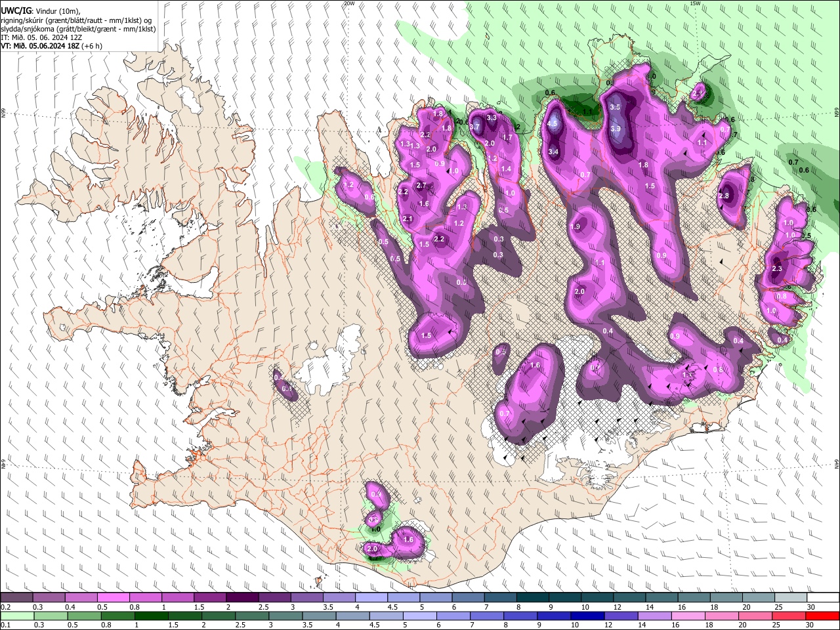Click the 2.3 value on the east coast
The image size is (840, 630).
[x=777, y=268]
